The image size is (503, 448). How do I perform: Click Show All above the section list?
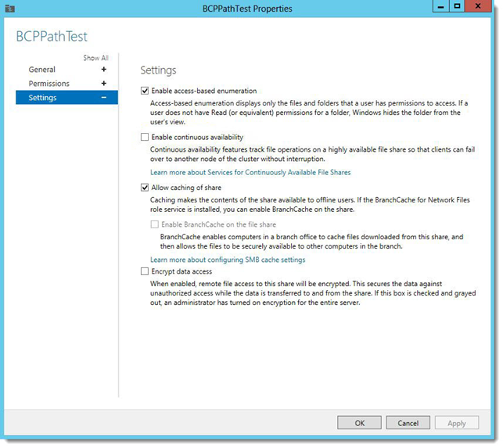(95, 58)
